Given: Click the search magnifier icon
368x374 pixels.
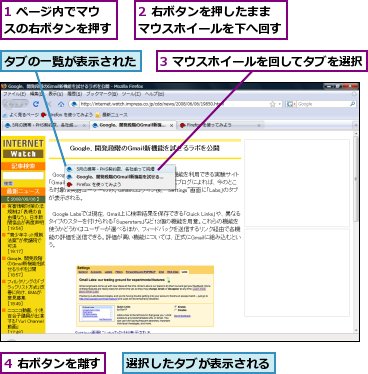Looking at the screenshot, I should tap(352, 104).
